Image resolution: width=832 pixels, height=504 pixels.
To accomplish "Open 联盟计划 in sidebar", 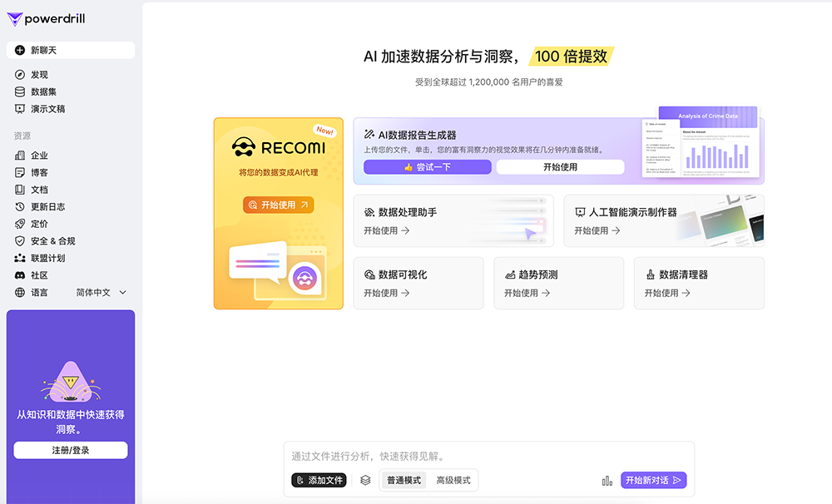I will coord(71,258).
